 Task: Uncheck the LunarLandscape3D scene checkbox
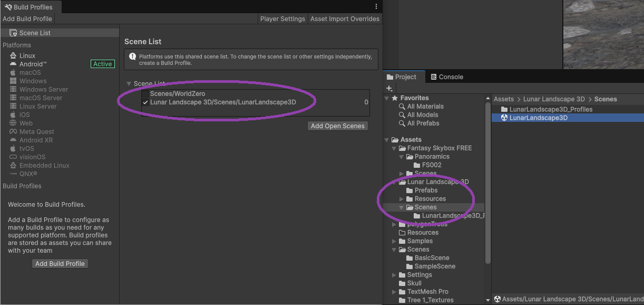click(x=145, y=102)
